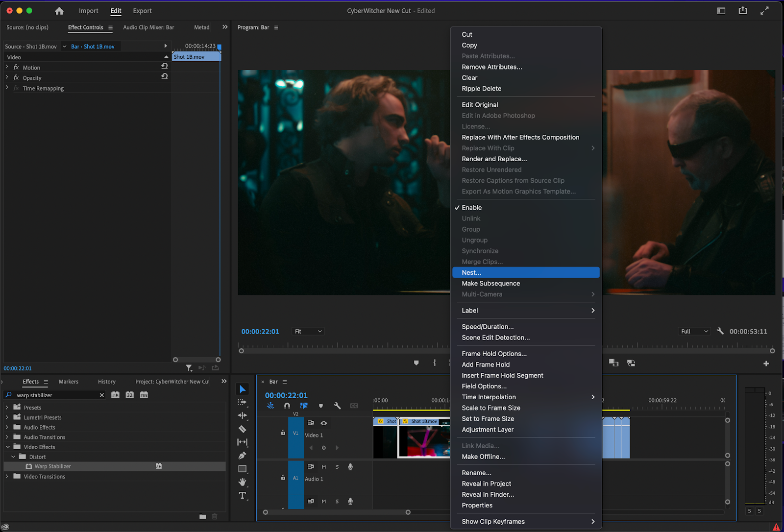Create new custom bin in the Effects panel

tap(203, 516)
